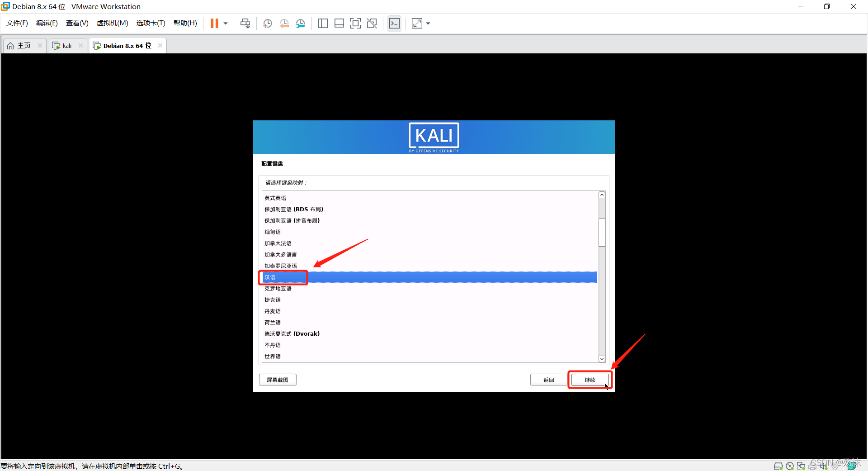Viewport: 868px width, 471px height.
Task: Pause the virtual machine with the orange pause icon
Action: pyautogui.click(x=214, y=24)
